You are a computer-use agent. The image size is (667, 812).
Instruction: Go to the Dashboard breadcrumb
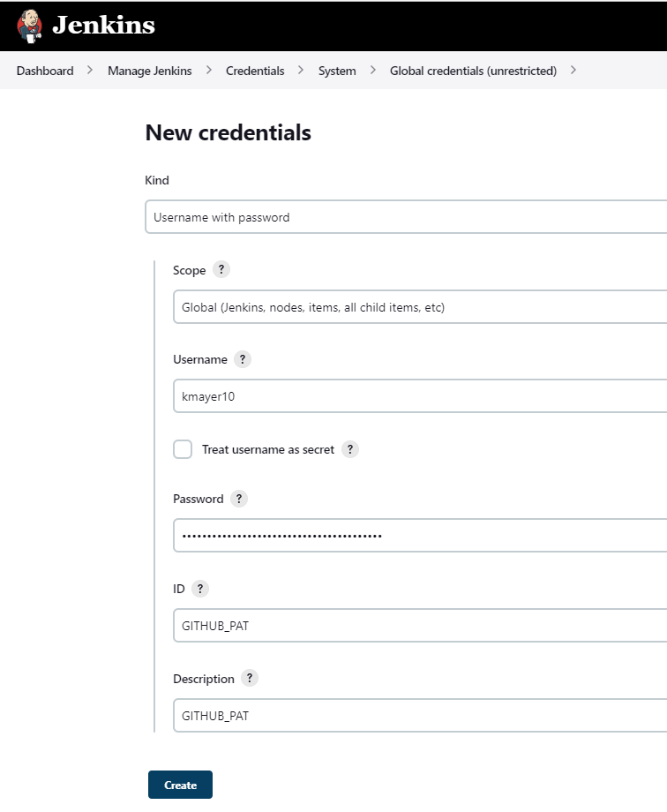[44, 71]
